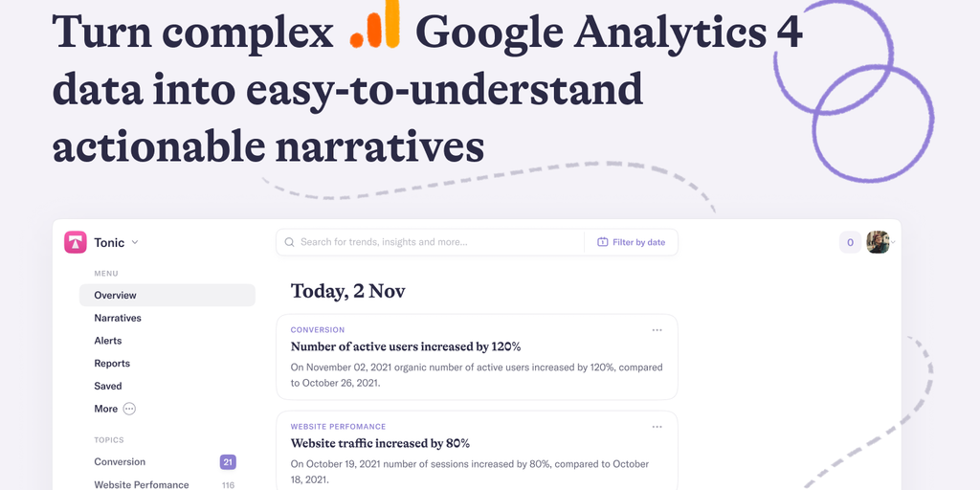
Task: Click the pink Tonic logo icon
Action: [x=76, y=242]
